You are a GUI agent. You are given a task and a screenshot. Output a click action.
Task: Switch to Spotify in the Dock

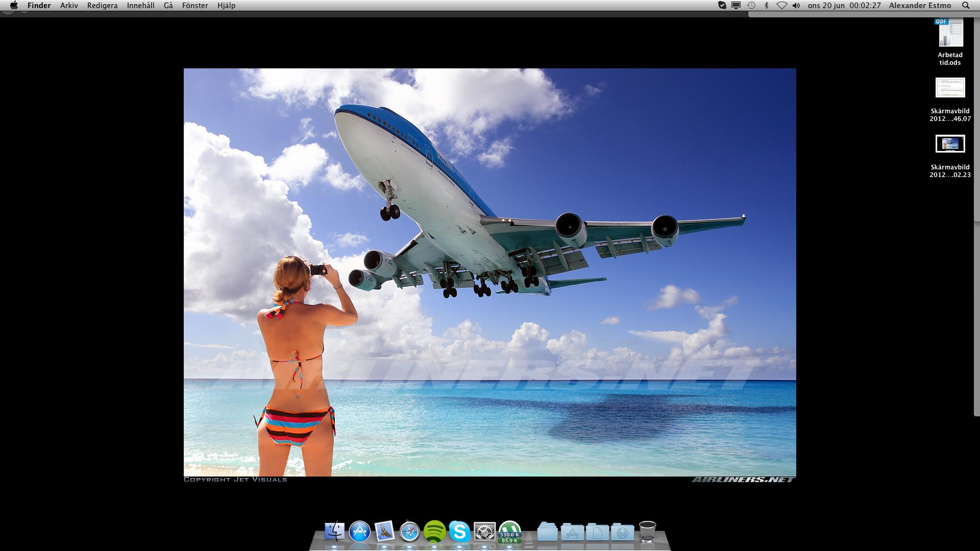click(435, 532)
